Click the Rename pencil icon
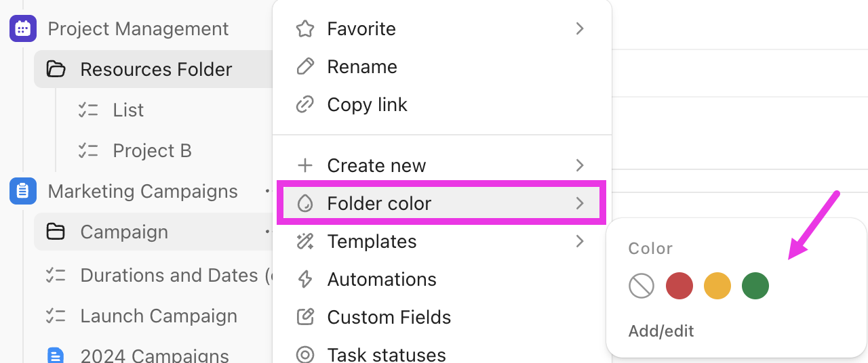The image size is (868, 363). click(x=305, y=66)
